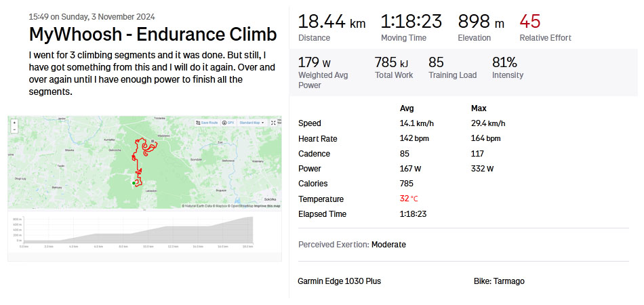Click the Weighted Avg Power stat
Viewport: 644px width, 305px height.
point(323,70)
